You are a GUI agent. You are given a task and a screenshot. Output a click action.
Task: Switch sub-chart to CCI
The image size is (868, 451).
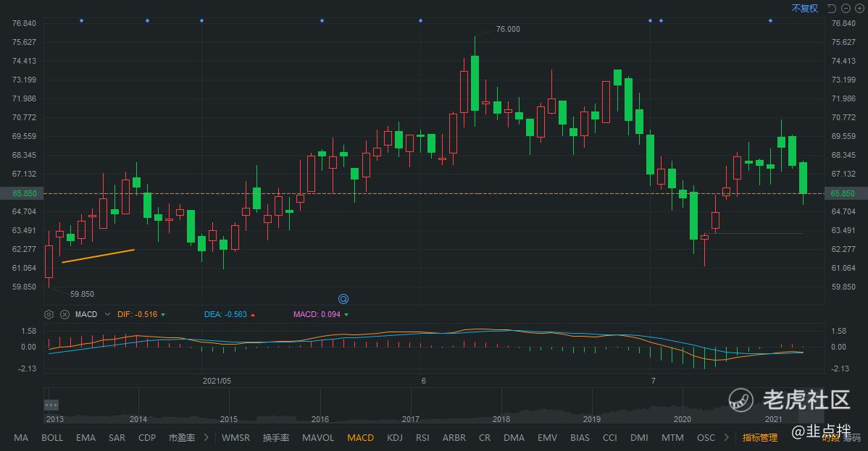coord(609,438)
